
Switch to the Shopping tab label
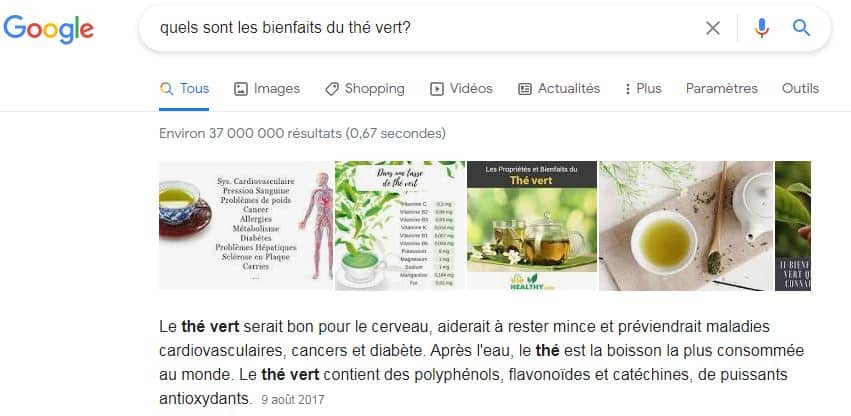[x=374, y=89]
